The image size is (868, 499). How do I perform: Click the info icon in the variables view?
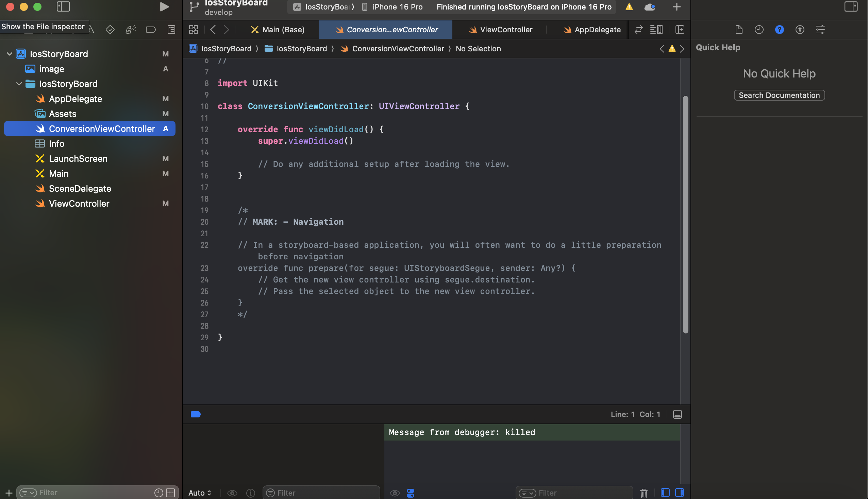click(251, 493)
